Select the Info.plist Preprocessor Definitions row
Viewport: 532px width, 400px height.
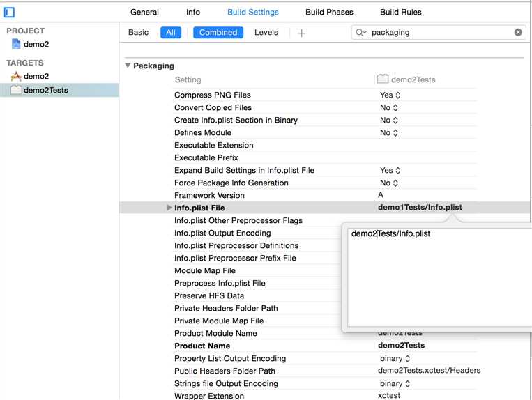(258, 246)
